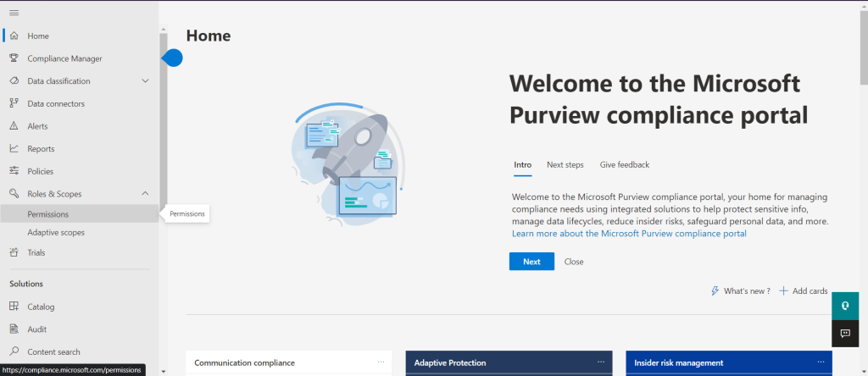This screenshot has height=376, width=868.
Task: Click the sidebar scrollbar up arrow
Action: click(163, 30)
